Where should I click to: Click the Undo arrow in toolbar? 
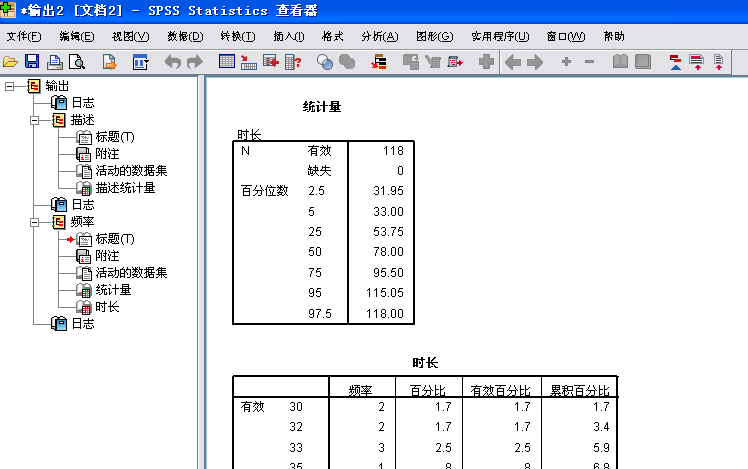click(171, 62)
